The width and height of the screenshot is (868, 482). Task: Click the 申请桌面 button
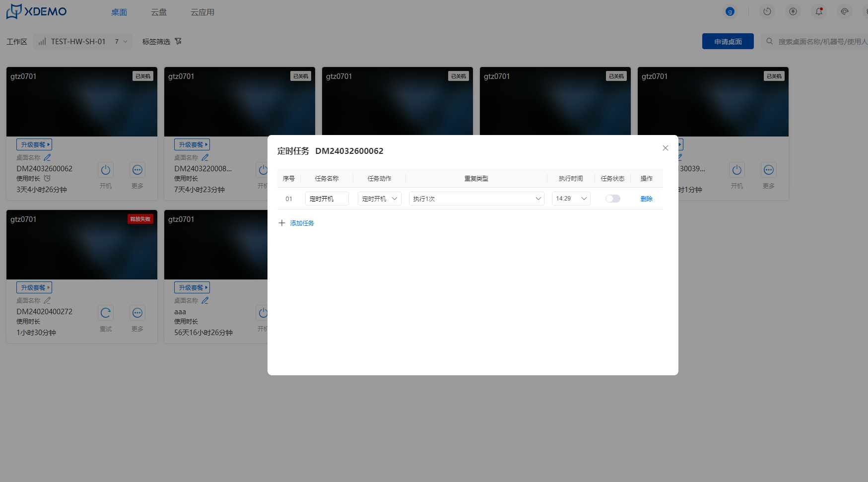click(728, 42)
